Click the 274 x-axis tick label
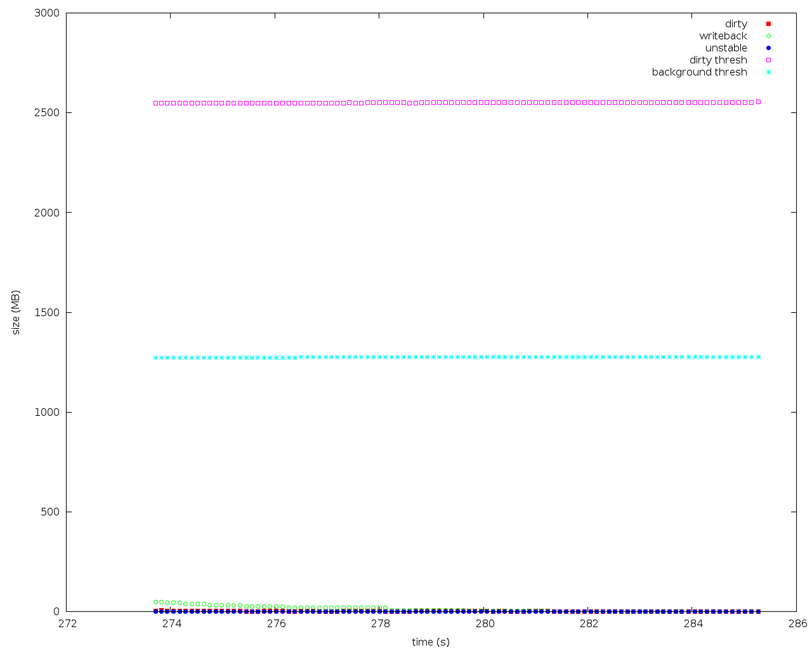Image resolution: width=812 pixels, height=650 pixels. [x=171, y=623]
